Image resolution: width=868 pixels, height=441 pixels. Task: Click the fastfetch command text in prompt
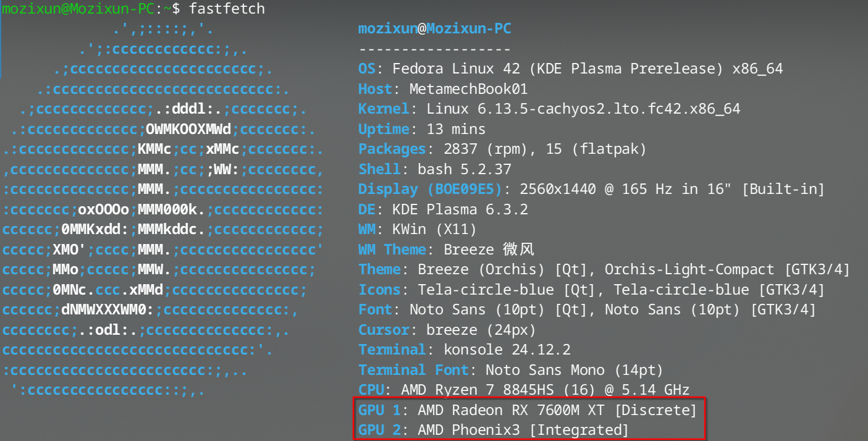click(226, 9)
